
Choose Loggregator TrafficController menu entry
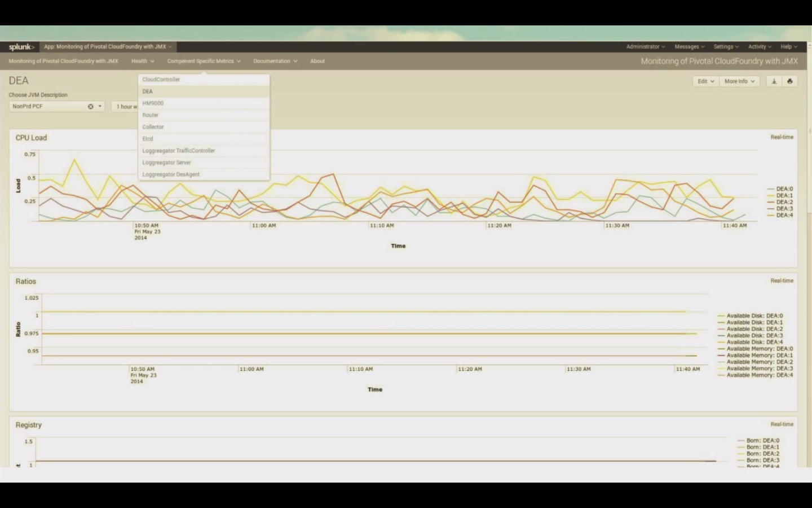click(x=204, y=151)
